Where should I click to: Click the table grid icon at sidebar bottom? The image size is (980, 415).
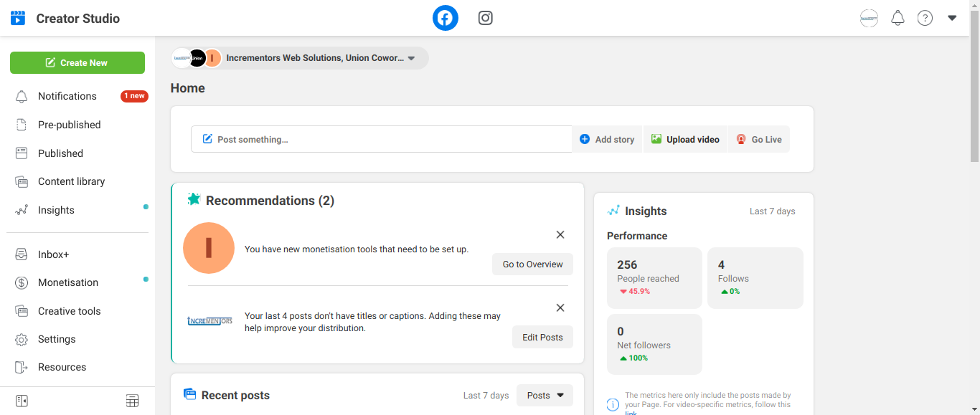pyautogui.click(x=133, y=401)
